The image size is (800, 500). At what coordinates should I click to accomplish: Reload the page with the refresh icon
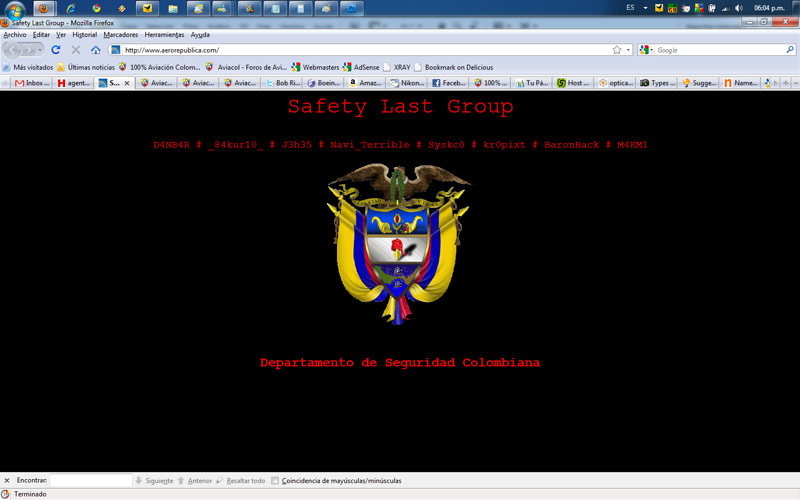tap(56, 49)
